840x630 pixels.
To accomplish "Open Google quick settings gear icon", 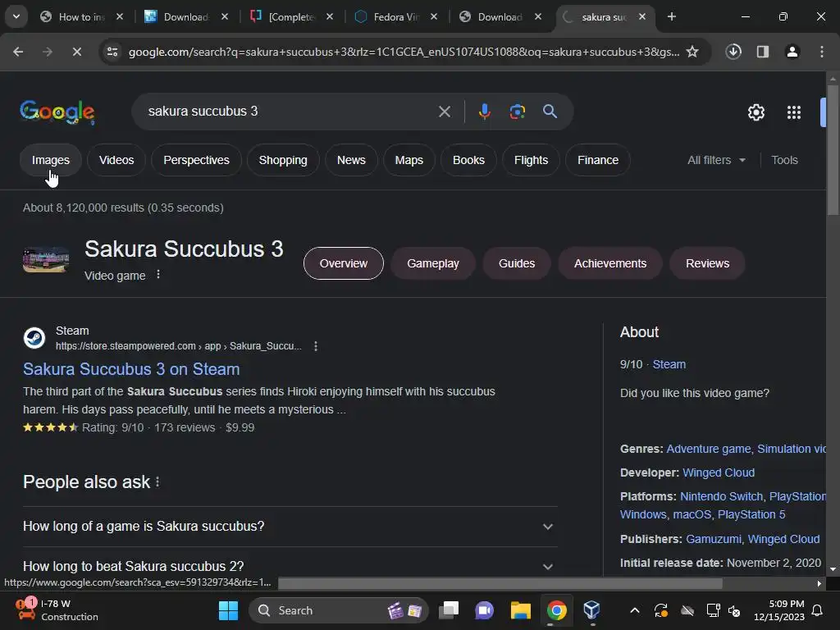I will point(756,112).
